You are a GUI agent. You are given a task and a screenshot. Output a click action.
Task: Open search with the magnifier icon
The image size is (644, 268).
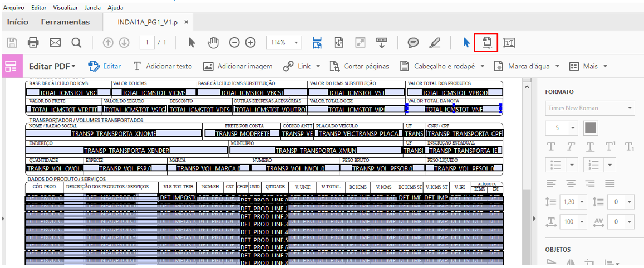[x=76, y=42]
